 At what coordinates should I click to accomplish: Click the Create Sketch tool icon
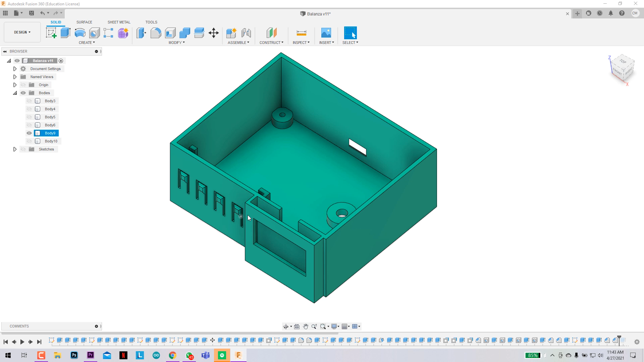[x=51, y=33]
